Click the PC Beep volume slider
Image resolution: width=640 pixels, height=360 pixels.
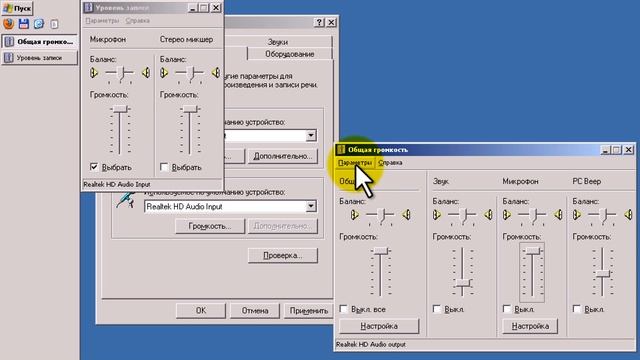pos(602,274)
